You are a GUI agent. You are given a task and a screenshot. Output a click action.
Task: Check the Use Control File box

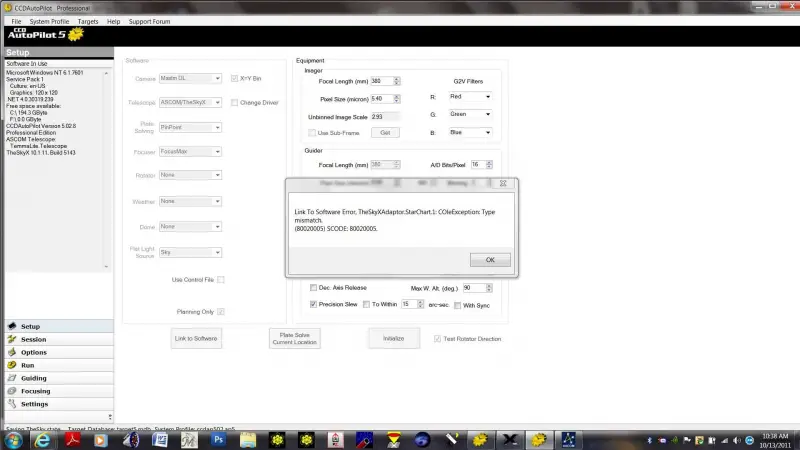point(220,280)
